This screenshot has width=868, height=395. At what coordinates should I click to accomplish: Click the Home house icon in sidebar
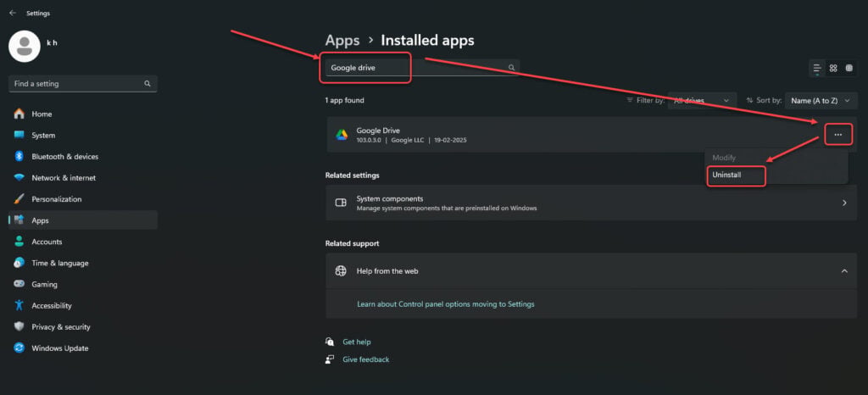tap(19, 114)
